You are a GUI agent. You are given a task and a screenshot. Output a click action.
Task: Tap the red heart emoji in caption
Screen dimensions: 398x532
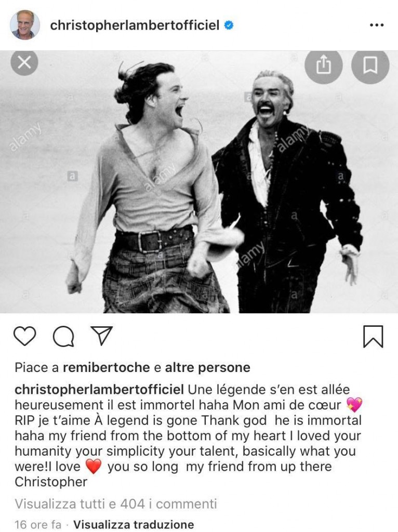point(94,467)
